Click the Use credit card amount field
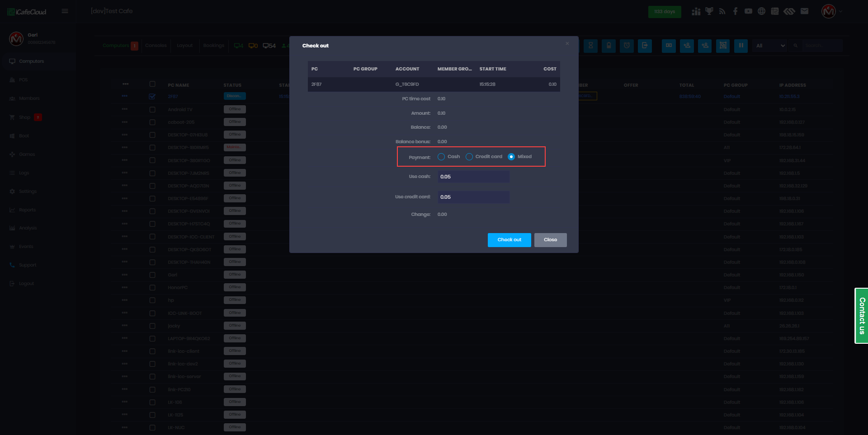The image size is (868, 435). (473, 197)
